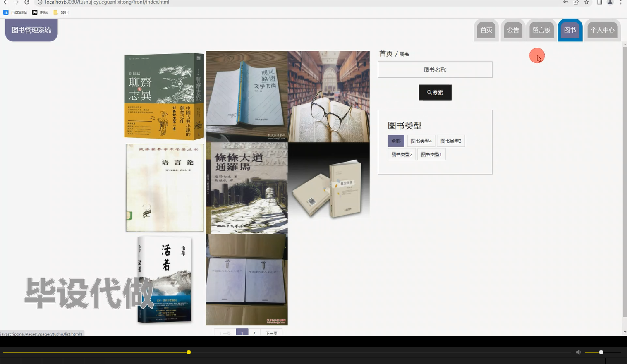Click the 搜索 button

tap(435, 92)
